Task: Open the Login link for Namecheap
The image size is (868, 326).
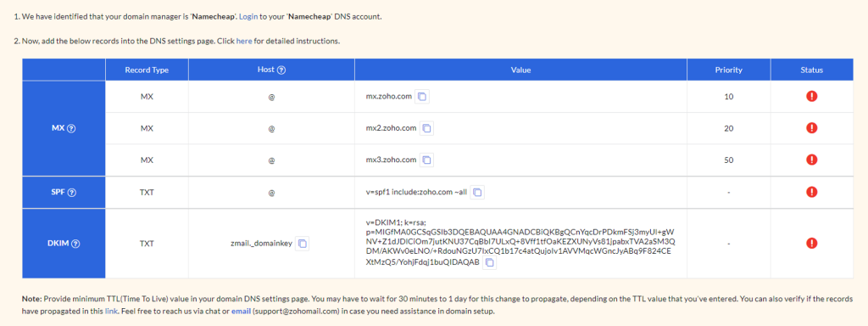Action: pyautogui.click(x=248, y=17)
